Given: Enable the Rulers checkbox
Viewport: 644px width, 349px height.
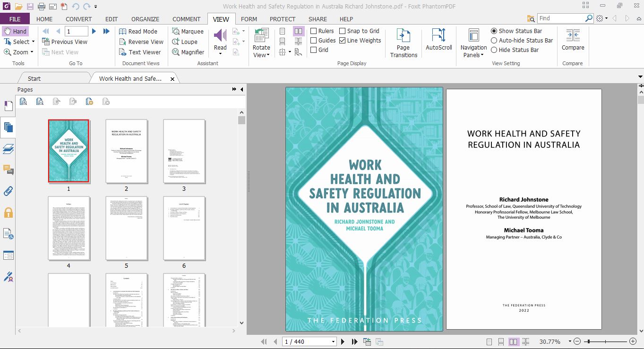Looking at the screenshot, I should point(314,31).
